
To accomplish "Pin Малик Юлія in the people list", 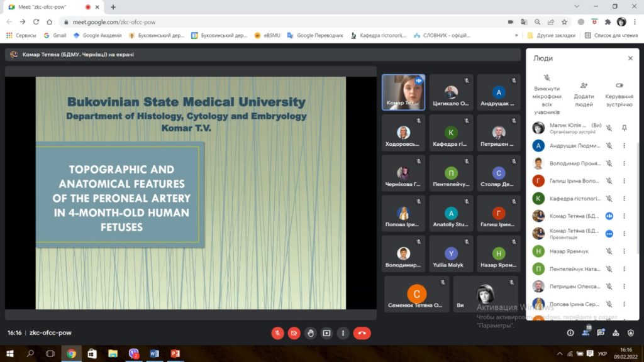I will pos(624,128).
